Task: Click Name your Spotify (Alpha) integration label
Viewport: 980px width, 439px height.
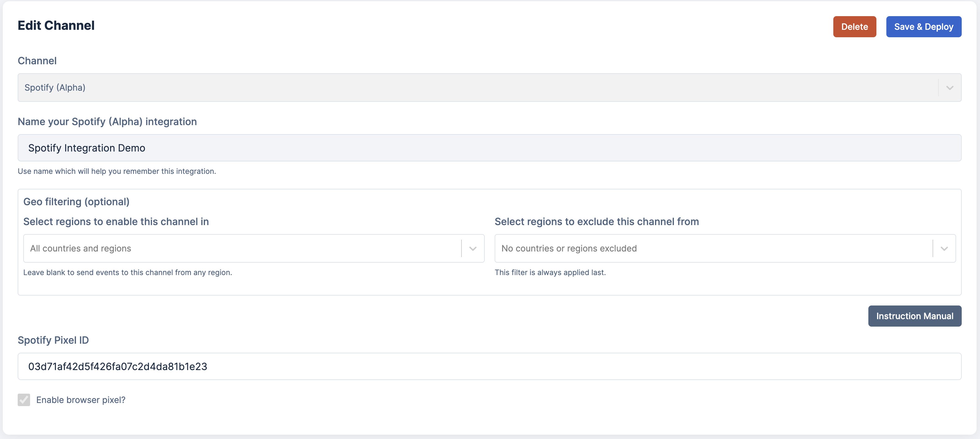Action: [107, 122]
